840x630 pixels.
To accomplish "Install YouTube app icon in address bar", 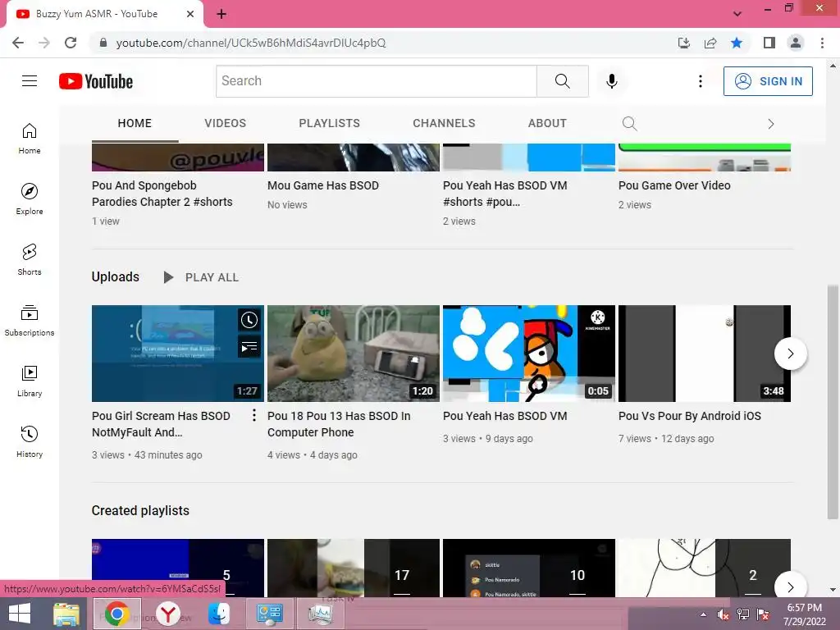I will pyautogui.click(x=684, y=43).
